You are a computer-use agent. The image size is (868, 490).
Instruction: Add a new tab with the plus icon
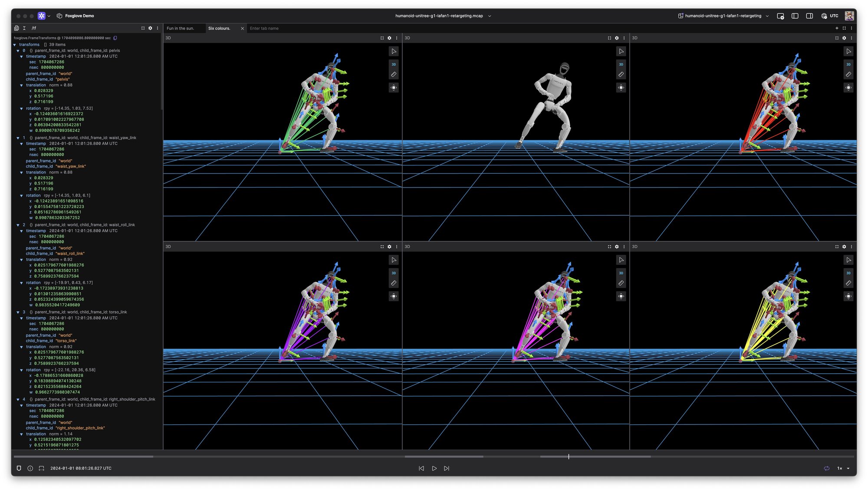(x=837, y=28)
